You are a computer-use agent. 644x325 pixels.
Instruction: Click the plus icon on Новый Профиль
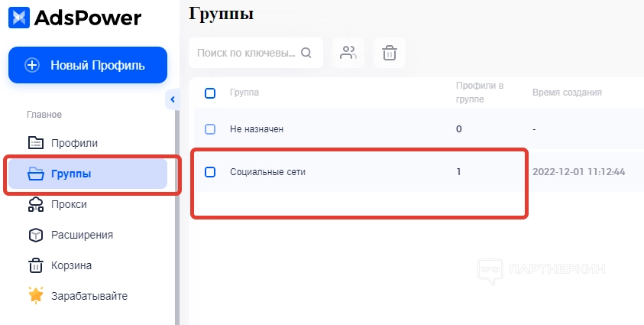point(32,65)
